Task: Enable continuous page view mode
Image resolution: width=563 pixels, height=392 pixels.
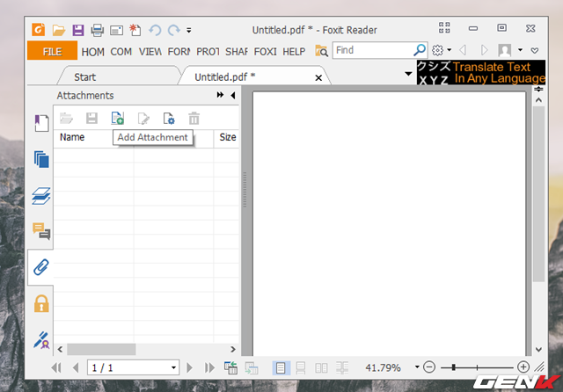Action: (301, 367)
